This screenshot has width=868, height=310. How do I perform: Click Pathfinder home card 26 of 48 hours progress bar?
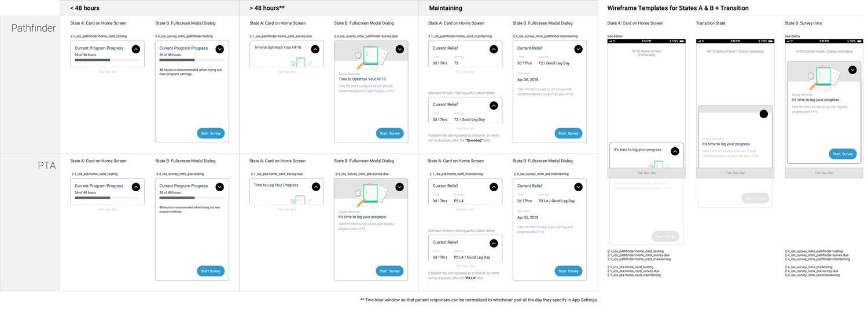click(x=106, y=60)
